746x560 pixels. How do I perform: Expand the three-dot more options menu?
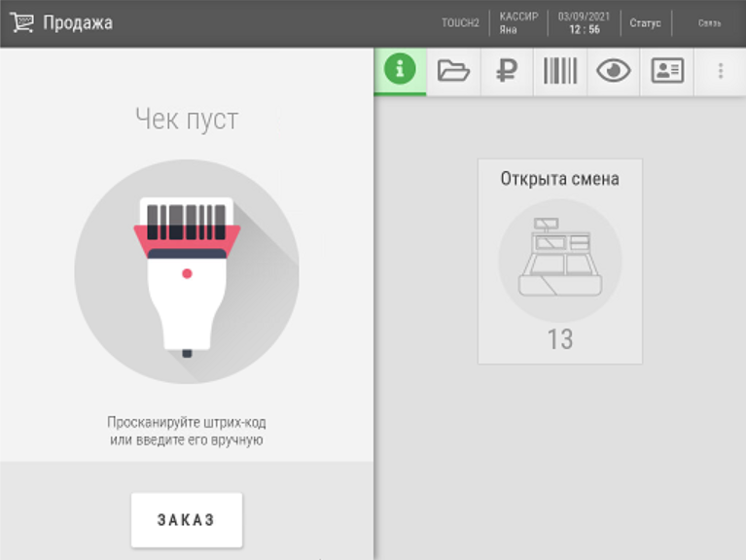(x=721, y=71)
